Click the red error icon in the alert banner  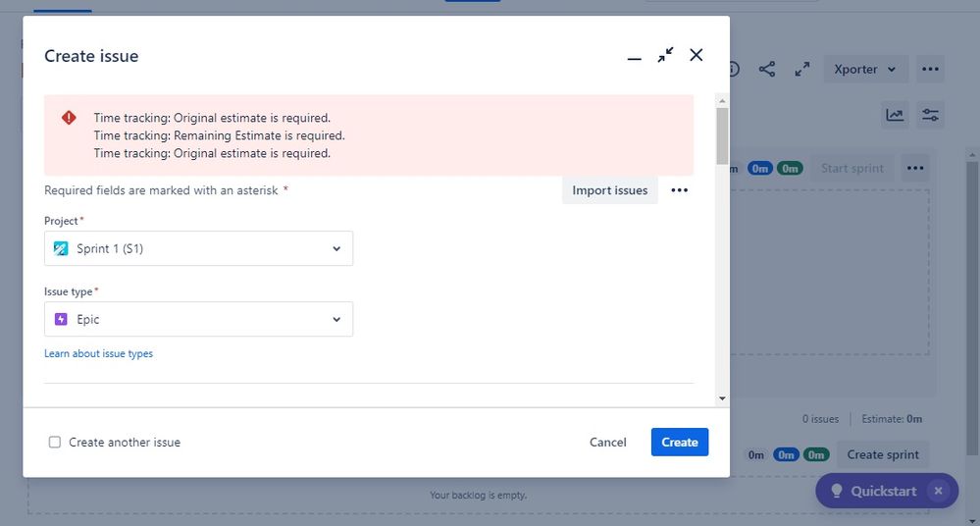(69, 118)
